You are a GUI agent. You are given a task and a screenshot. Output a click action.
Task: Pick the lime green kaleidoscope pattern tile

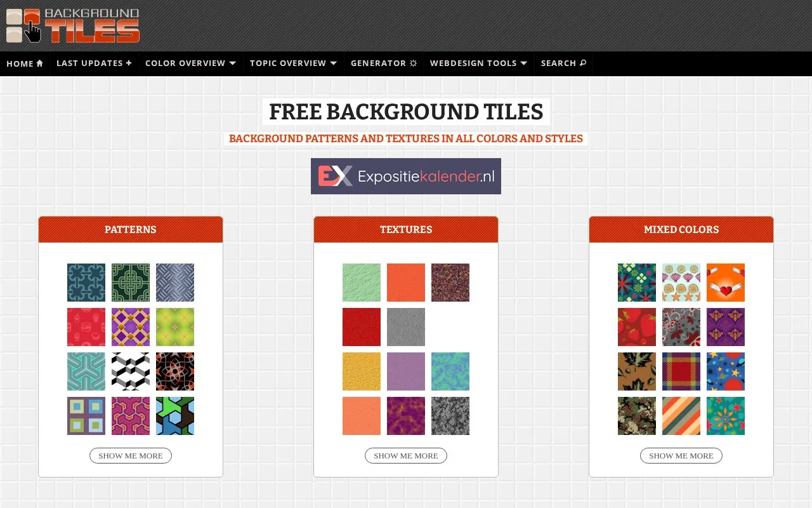(x=175, y=327)
